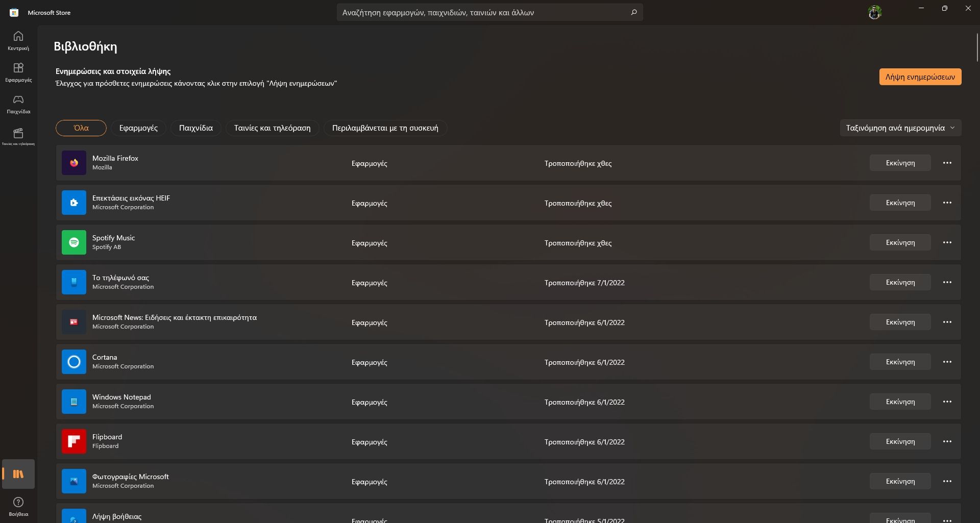Click the Βοήθεια help icon

(x=18, y=506)
